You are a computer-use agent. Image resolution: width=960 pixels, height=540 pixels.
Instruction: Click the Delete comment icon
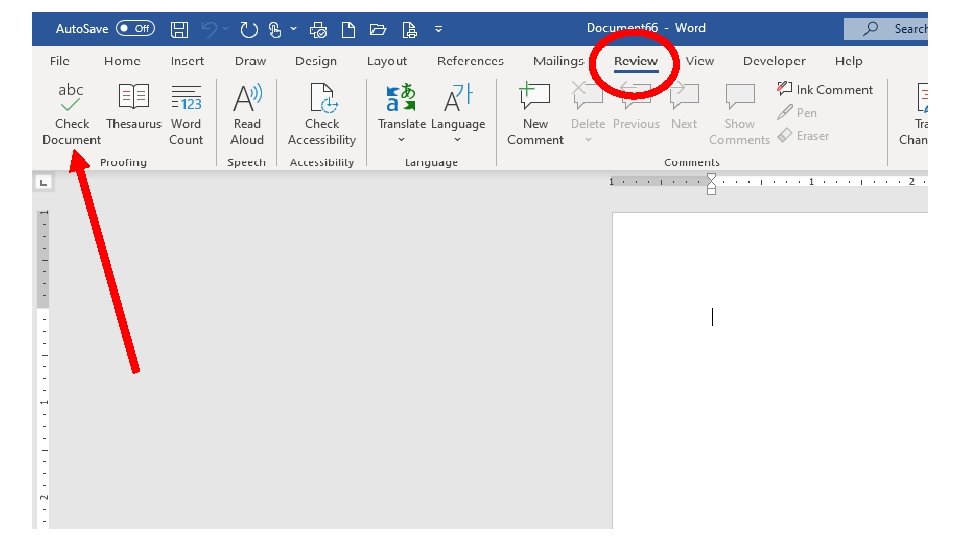tap(587, 96)
